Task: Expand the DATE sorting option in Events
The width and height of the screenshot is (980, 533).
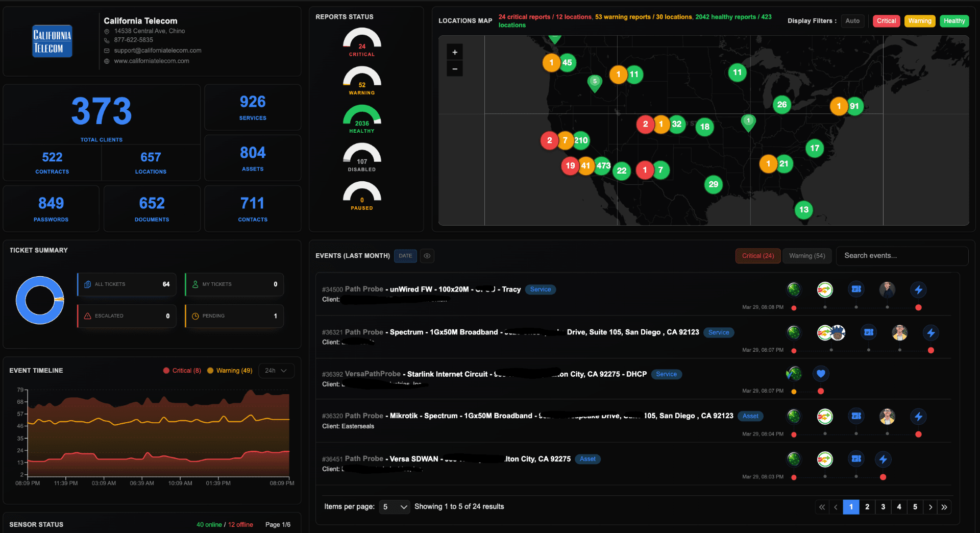Action: coord(405,256)
